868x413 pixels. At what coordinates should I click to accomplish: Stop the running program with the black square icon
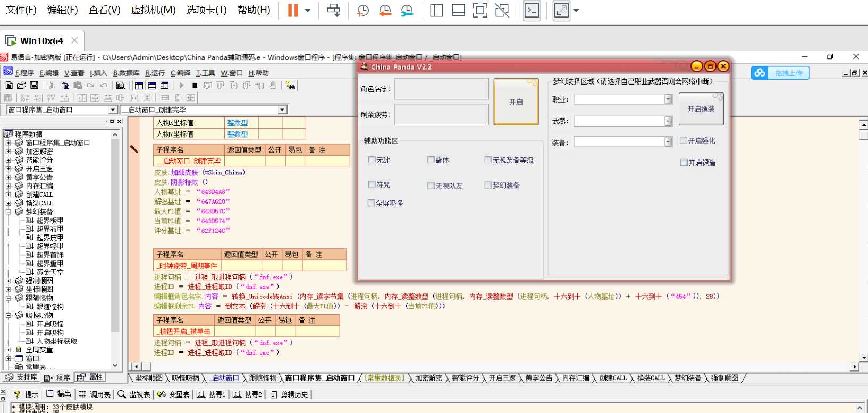195,85
